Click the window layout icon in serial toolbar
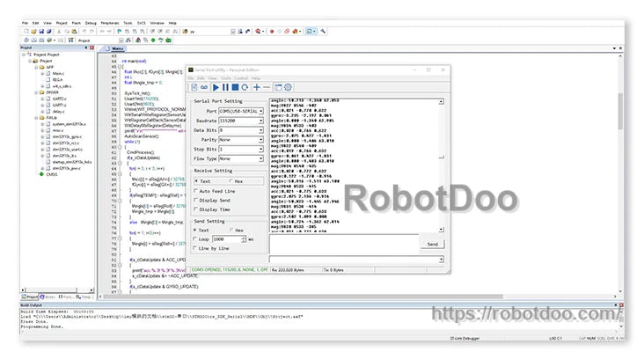The height and width of the screenshot is (352, 644). tap(278, 87)
